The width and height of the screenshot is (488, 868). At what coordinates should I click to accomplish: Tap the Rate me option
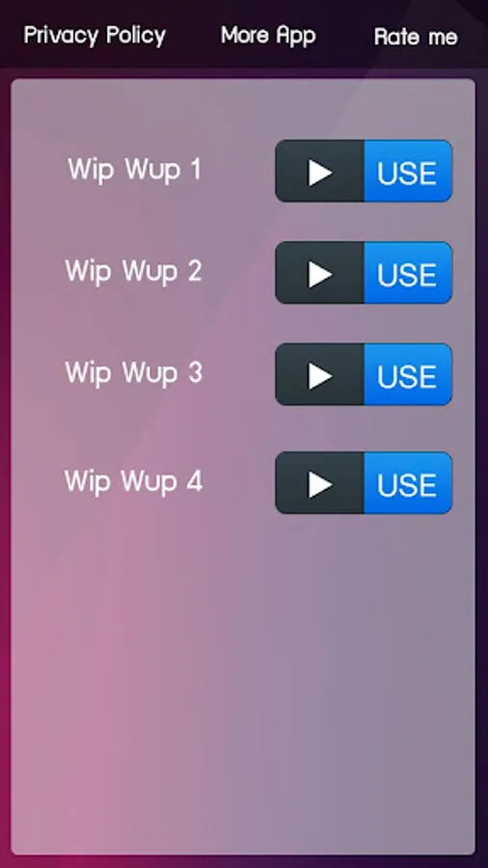point(416,37)
